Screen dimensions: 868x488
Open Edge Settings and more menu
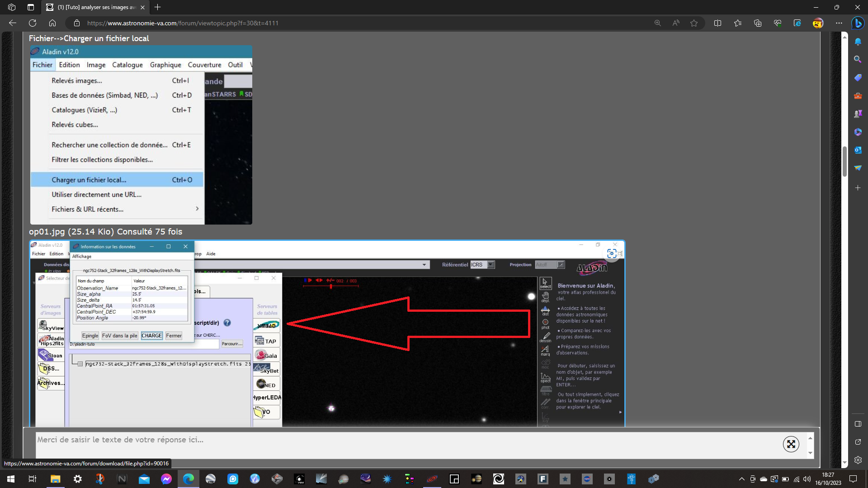[x=839, y=23]
